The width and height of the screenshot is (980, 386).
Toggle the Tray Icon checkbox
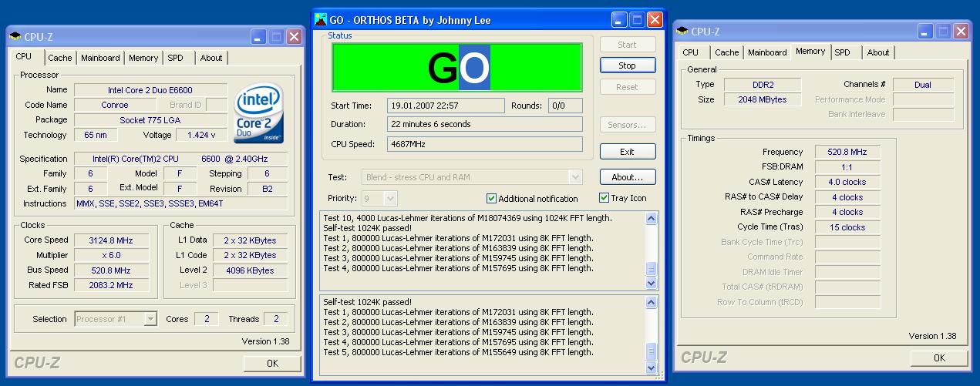click(605, 198)
